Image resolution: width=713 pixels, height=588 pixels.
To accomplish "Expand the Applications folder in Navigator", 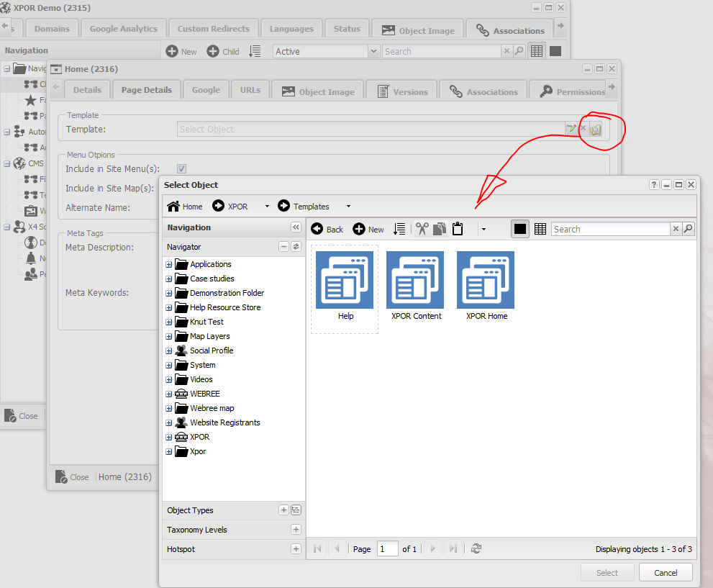I will tap(168, 264).
